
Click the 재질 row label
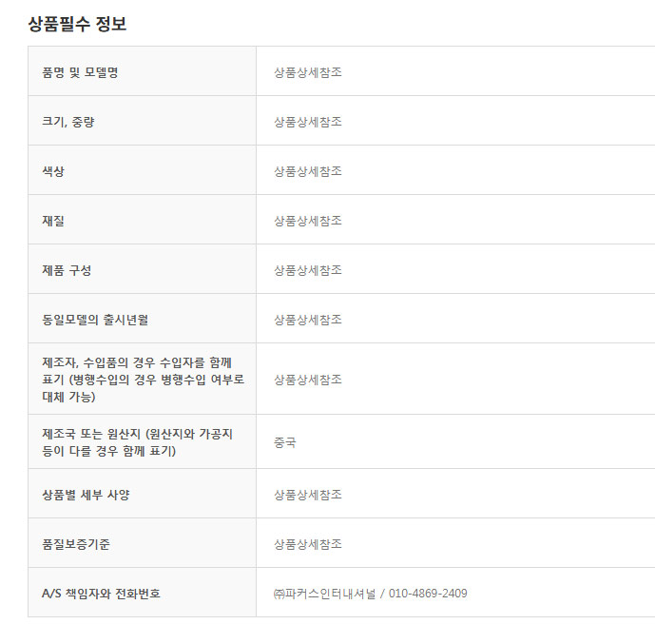tap(53, 221)
